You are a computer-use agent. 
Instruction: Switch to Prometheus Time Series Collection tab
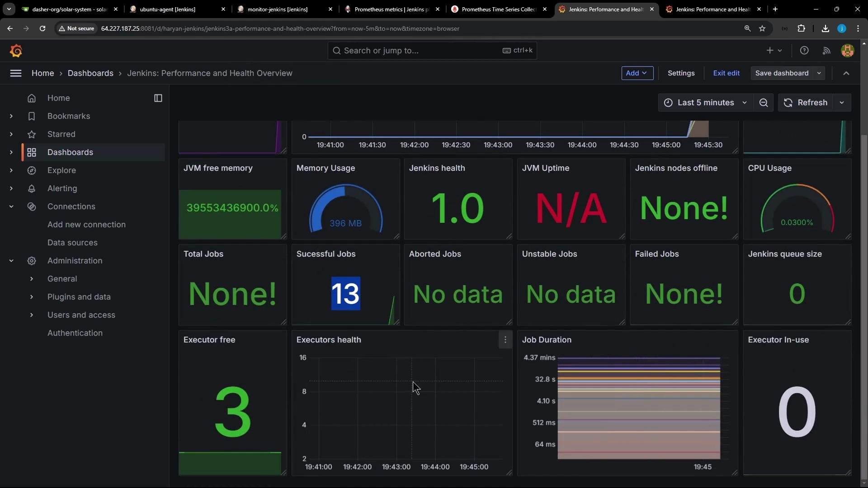(x=499, y=9)
